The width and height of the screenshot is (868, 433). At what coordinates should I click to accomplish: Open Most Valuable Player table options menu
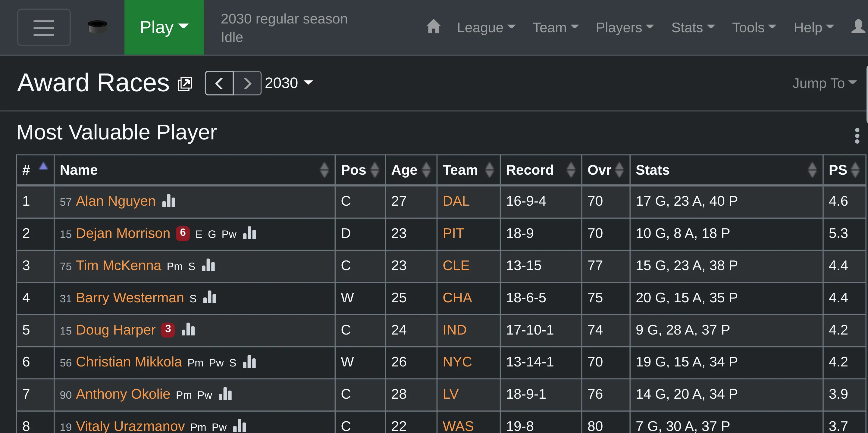tap(857, 136)
